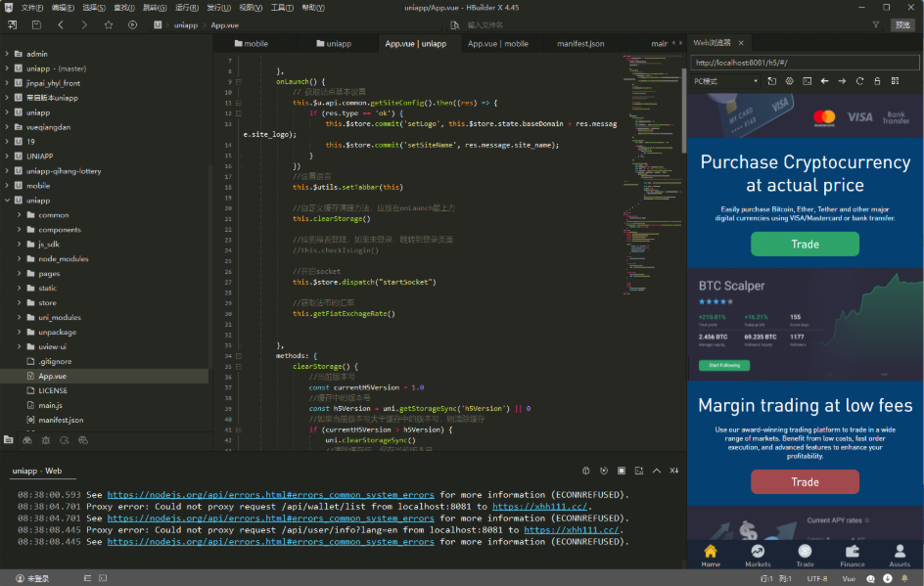Open the Run (运行) menu
Screen dimensions: 924x586
tap(186, 8)
